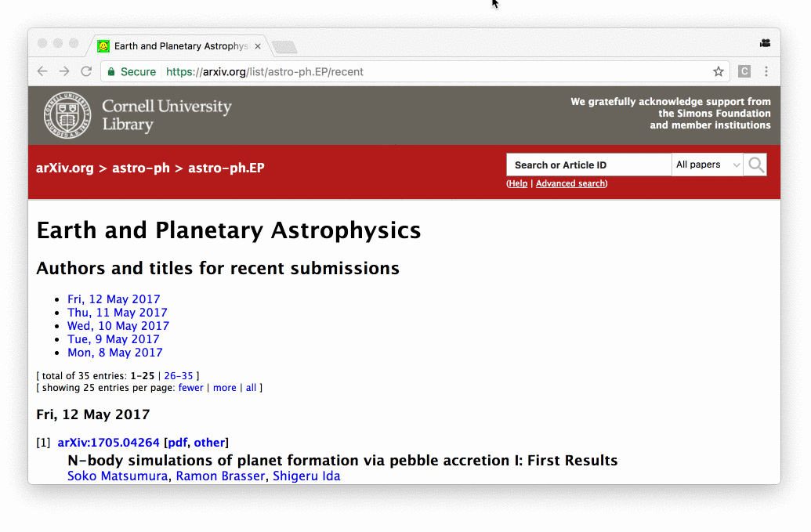The image size is (811, 532).
Task: Open the Simons Foundation acknowledgement link
Action: (670, 114)
